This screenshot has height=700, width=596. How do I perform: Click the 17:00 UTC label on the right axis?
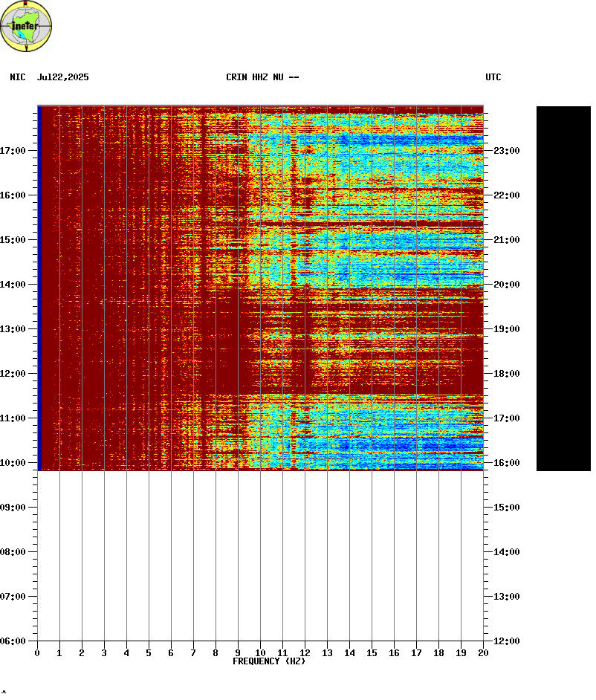pyautogui.click(x=507, y=418)
